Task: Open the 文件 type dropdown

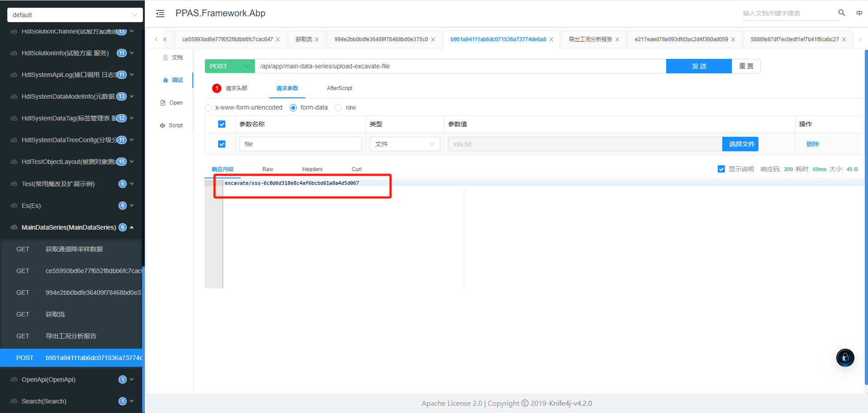Action: click(404, 144)
